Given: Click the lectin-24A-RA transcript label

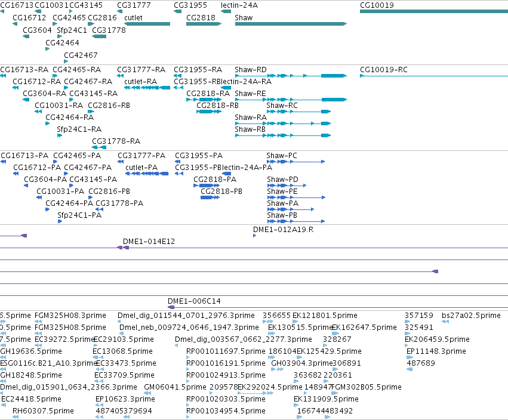Looking at the screenshot, I should click(246, 82).
